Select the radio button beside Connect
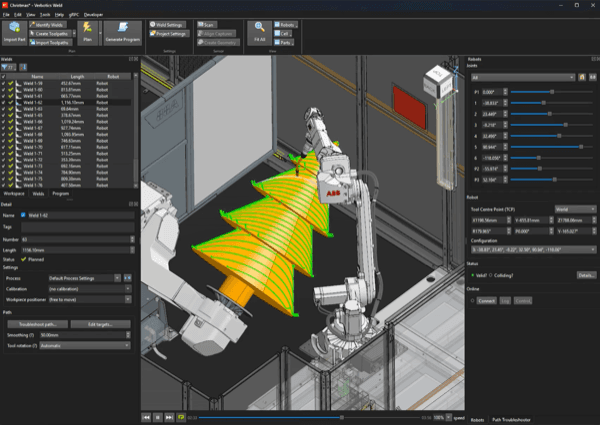 pyautogui.click(x=473, y=301)
